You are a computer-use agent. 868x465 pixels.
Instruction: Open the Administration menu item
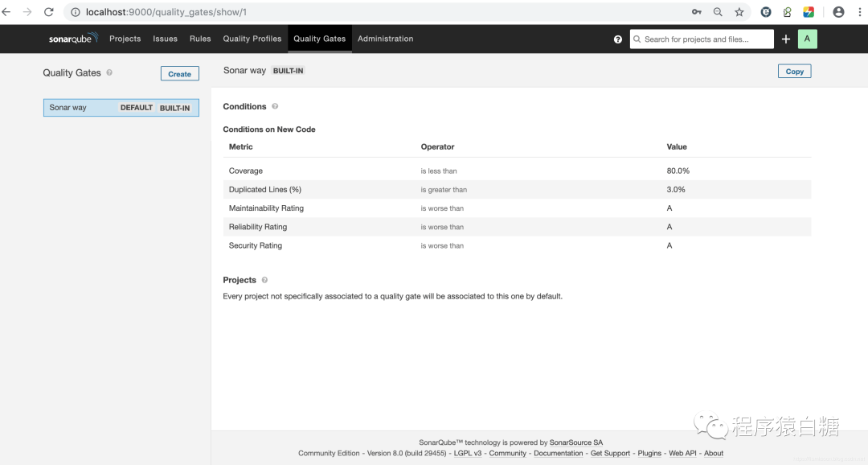pyautogui.click(x=385, y=39)
